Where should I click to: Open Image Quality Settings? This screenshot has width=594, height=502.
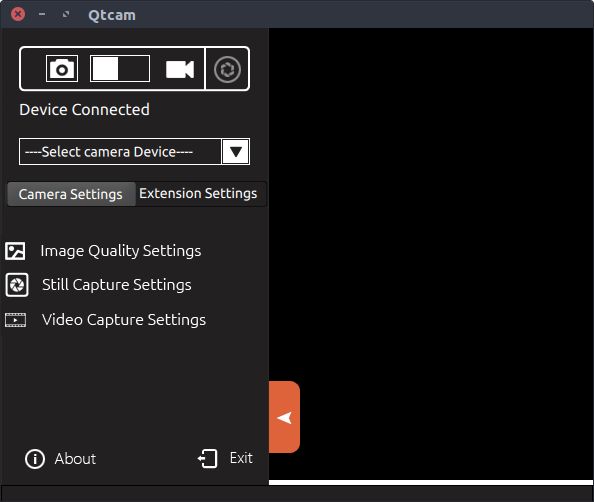(x=121, y=251)
